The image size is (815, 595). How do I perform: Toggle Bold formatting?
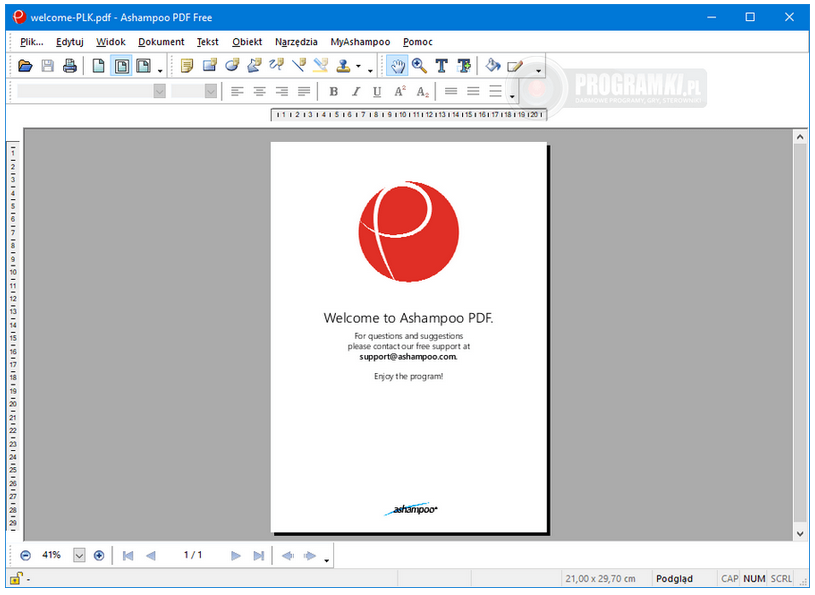tap(333, 92)
